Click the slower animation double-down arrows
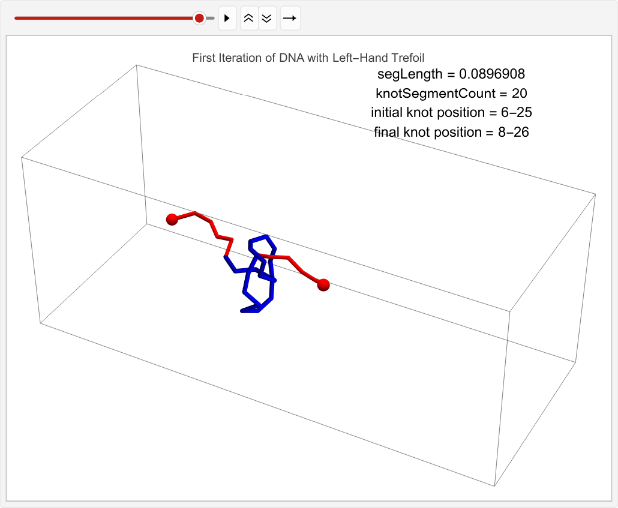Screen dimensions: 618x508 coord(266,18)
